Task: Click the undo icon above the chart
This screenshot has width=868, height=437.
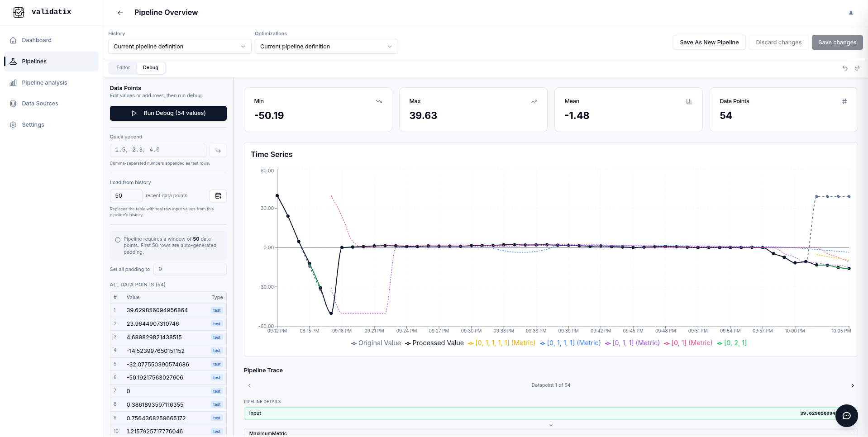Action: pyautogui.click(x=844, y=68)
